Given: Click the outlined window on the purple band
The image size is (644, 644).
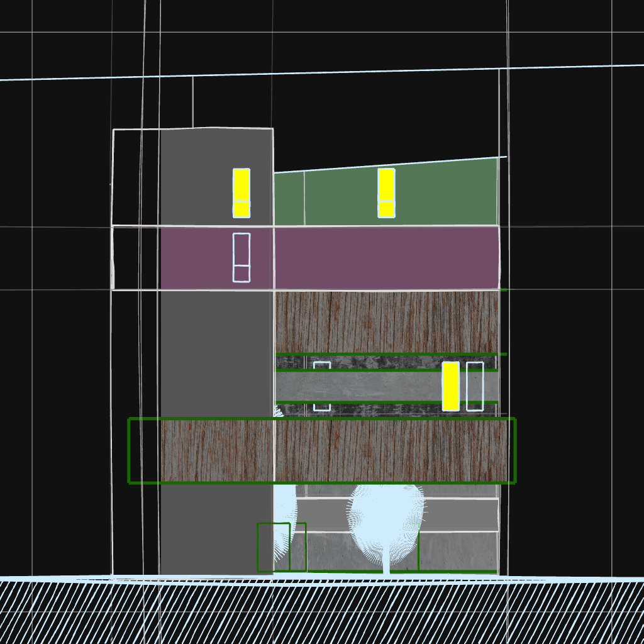Looking at the screenshot, I should [x=241, y=257].
